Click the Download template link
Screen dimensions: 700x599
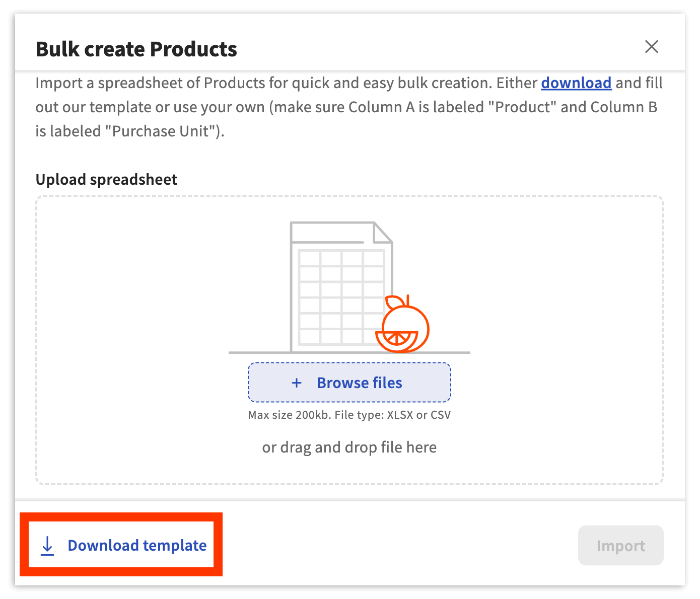coord(137,545)
